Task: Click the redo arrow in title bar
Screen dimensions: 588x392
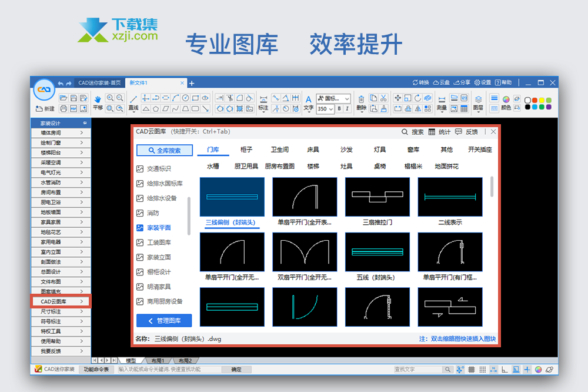Action: pyautogui.click(x=69, y=83)
